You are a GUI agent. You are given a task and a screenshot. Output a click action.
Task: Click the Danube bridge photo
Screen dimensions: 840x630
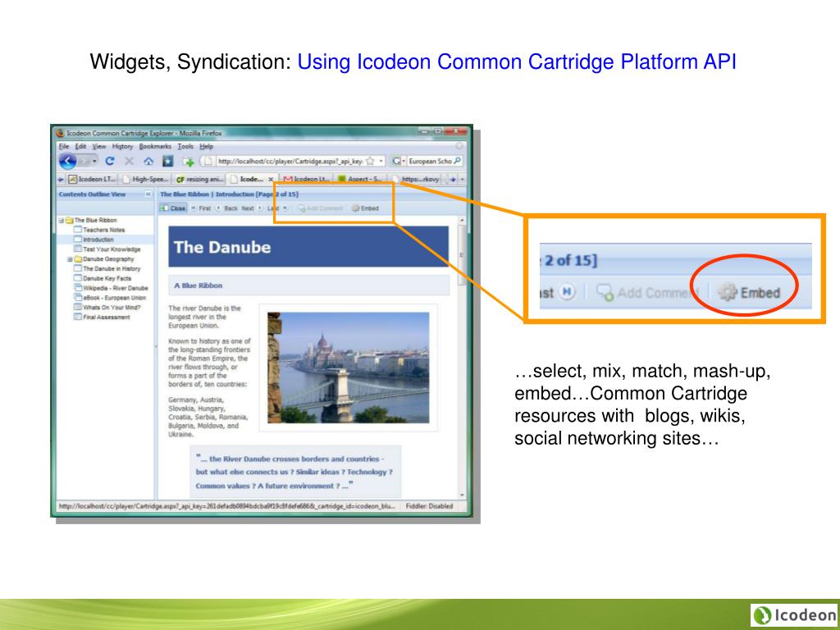click(x=348, y=367)
